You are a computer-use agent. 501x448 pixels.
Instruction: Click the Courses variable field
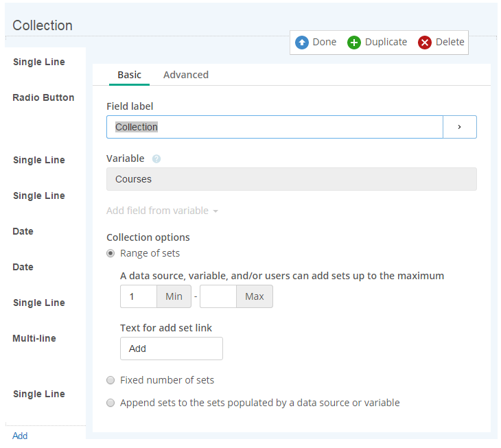point(292,179)
